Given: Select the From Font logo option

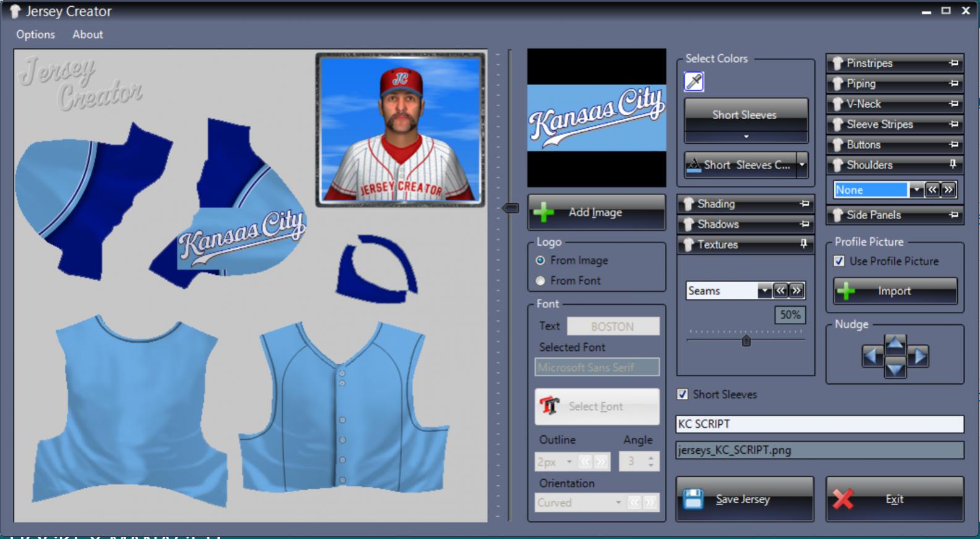Looking at the screenshot, I should (x=541, y=281).
